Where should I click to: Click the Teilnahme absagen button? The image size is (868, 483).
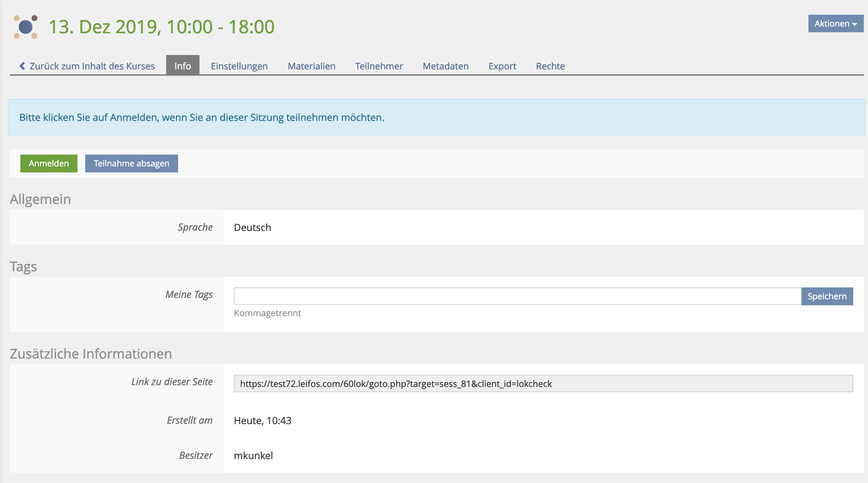point(131,163)
